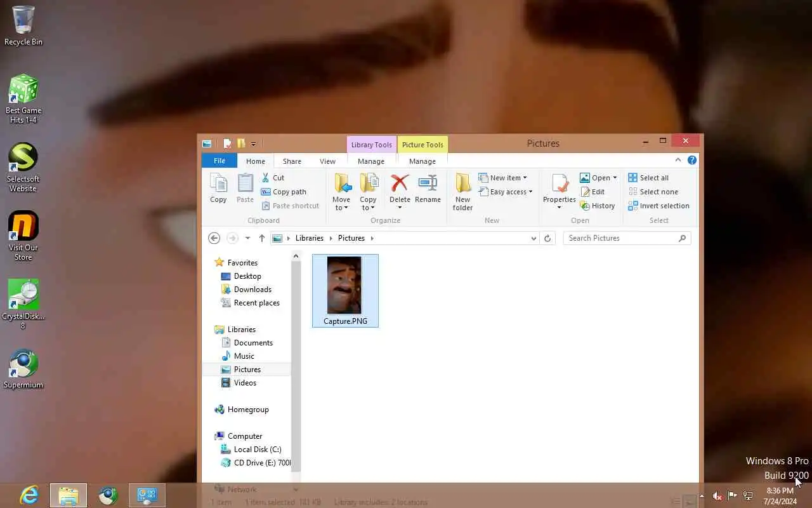Go up one level with Up arrow
This screenshot has width=812, height=508.
click(x=262, y=238)
